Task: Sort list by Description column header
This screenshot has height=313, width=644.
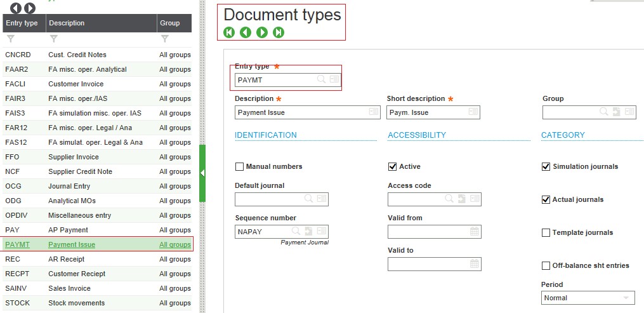Action: pos(67,23)
